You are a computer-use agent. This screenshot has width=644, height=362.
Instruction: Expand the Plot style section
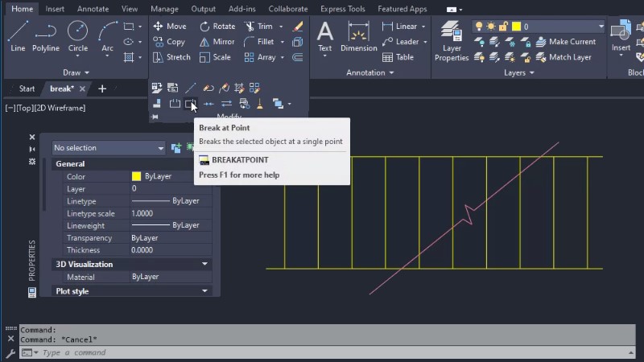point(204,291)
